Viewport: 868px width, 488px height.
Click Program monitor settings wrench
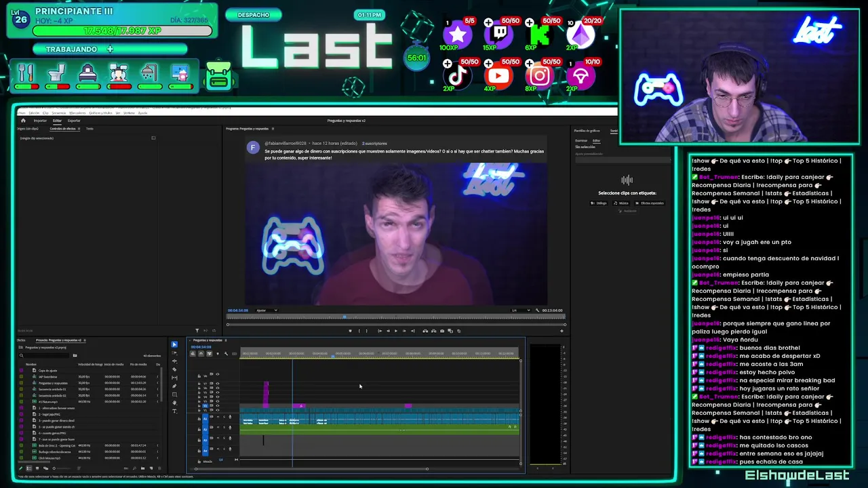[x=537, y=310]
